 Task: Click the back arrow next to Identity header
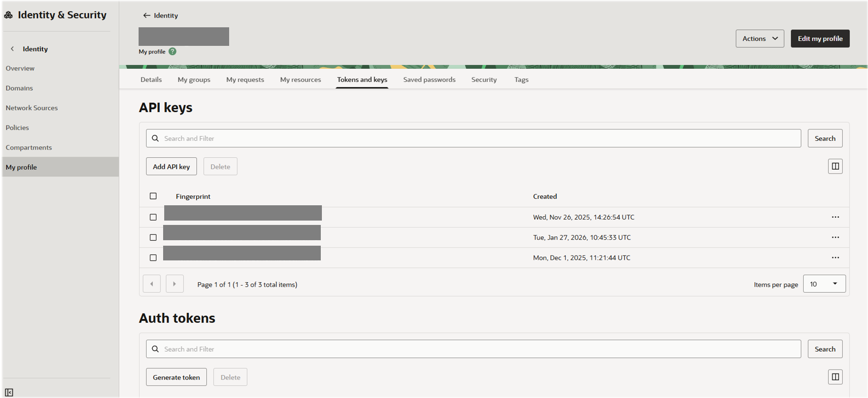click(146, 15)
